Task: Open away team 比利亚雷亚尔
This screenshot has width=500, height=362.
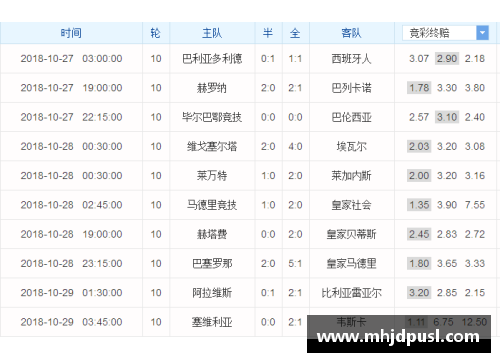Action: 351,293
